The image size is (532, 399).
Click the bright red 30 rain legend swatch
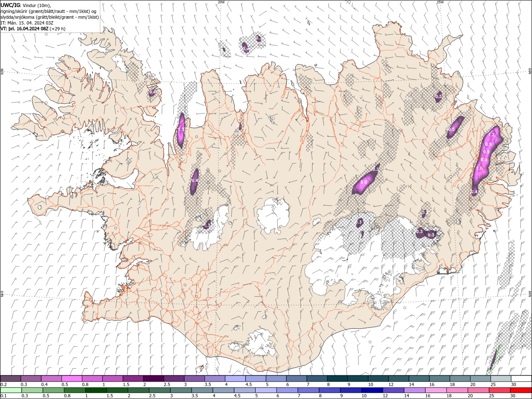pyautogui.click(x=521, y=390)
